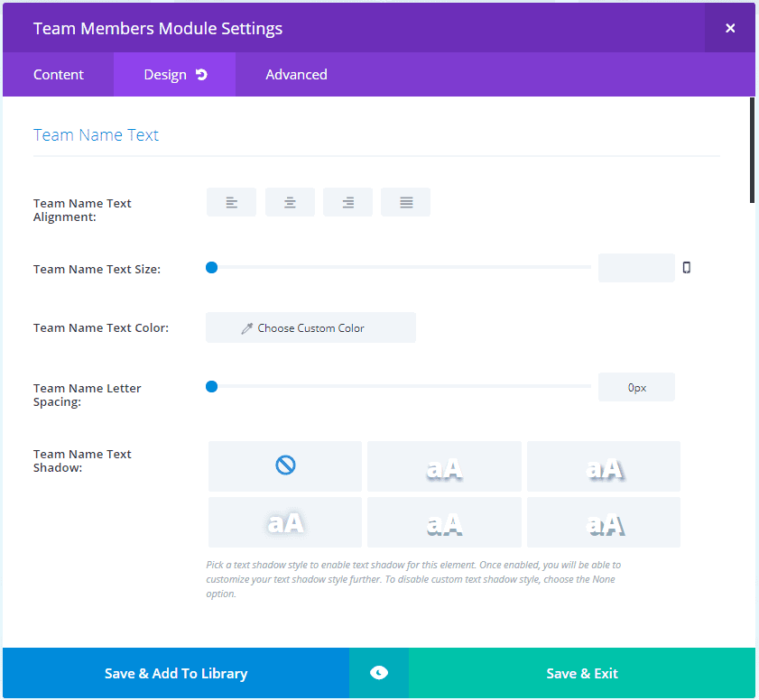Click Save & Add To Library

click(176, 673)
